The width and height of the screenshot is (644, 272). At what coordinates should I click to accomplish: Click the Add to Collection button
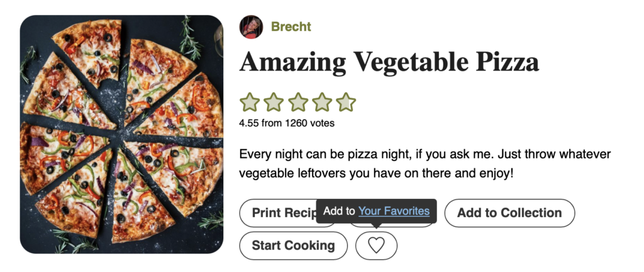509,213
